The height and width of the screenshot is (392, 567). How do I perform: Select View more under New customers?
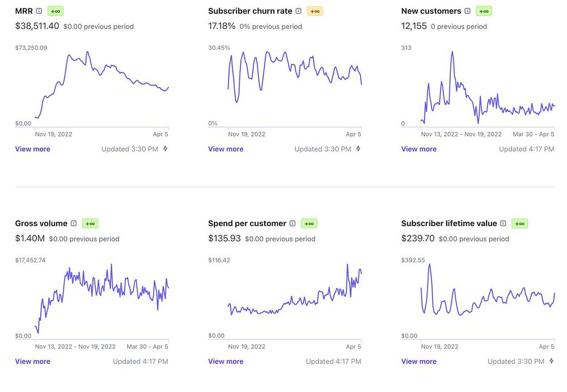click(418, 149)
